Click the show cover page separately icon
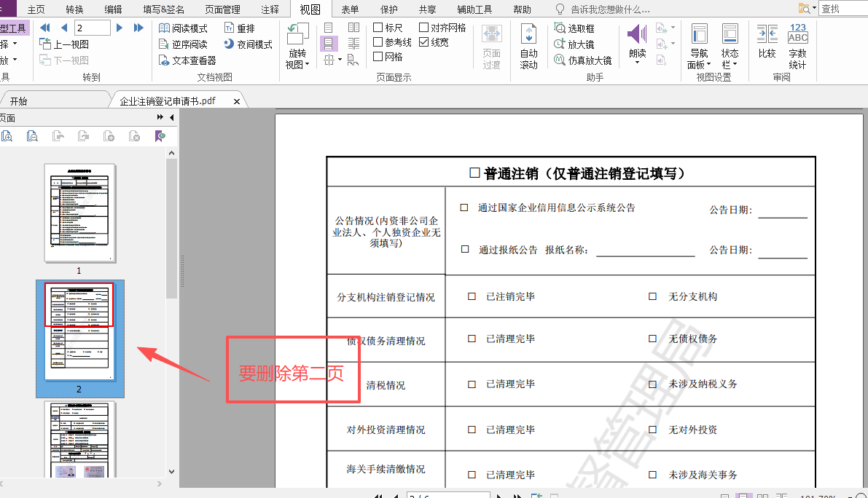 click(353, 60)
